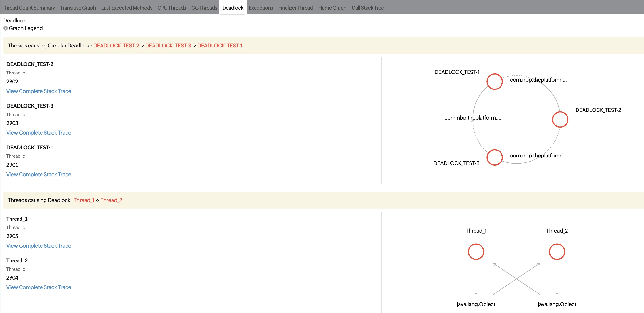View complete stack trace for DEADLOCK_TEST-3
The image size is (644, 313).
(39, 133)
